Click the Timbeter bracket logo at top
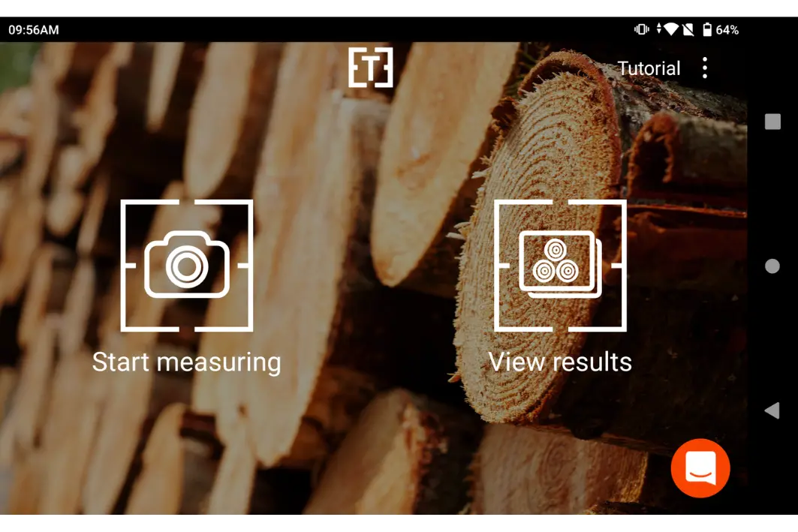Screen dimensions: 798x532 (371, 68)
